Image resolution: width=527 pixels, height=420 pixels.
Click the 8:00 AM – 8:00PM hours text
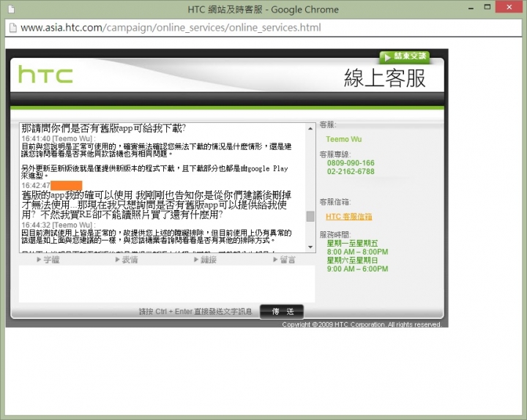(357, 252)
